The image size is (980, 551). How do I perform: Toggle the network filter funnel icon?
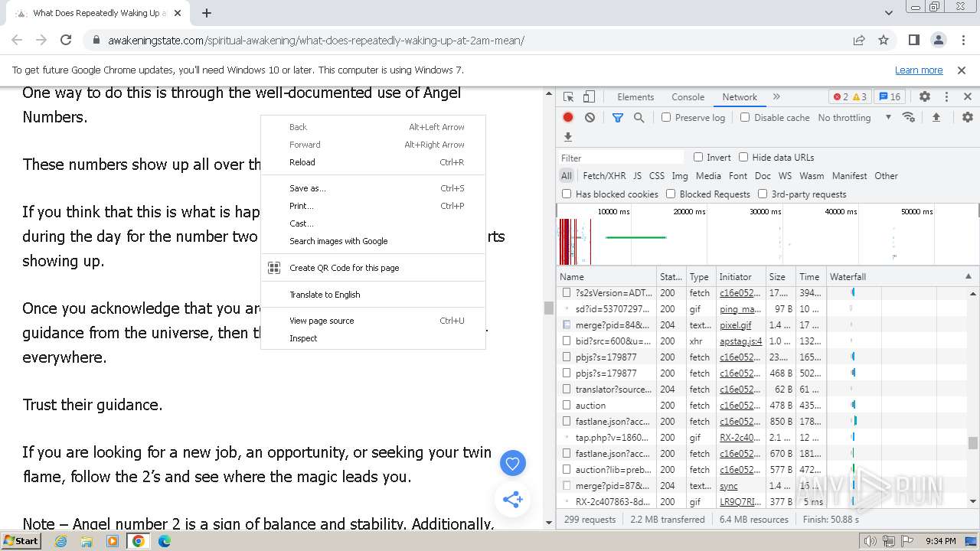point(618,118)
